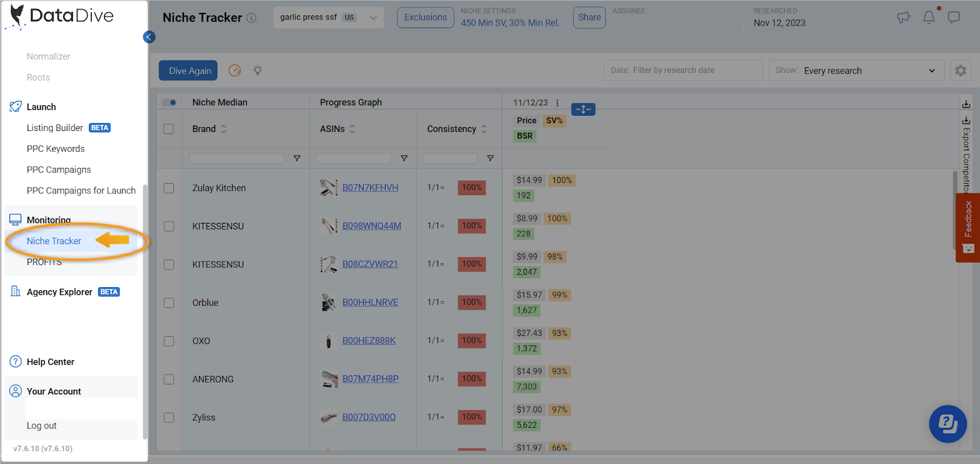Click the Agency Explorer building icon
The width and height of the screenshot is (980, 464).
(x=15, y=291)
